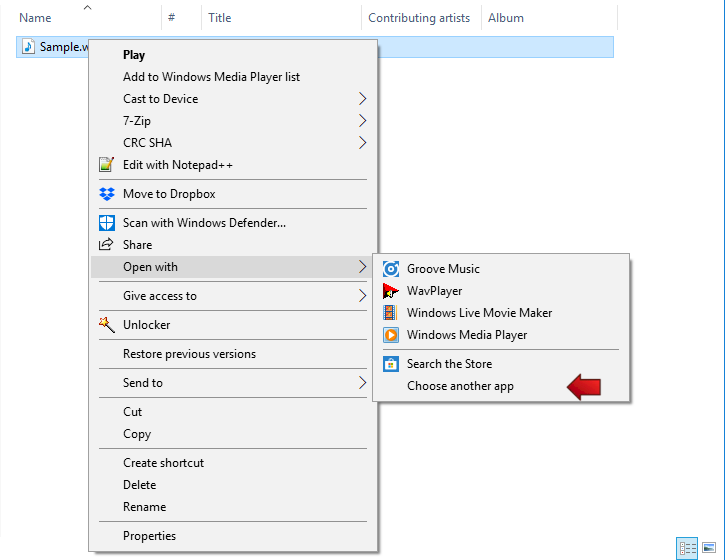Click the Notepad++ icon in context menu
The height and width of the screenshot is (560, 725).
point(106,165)
